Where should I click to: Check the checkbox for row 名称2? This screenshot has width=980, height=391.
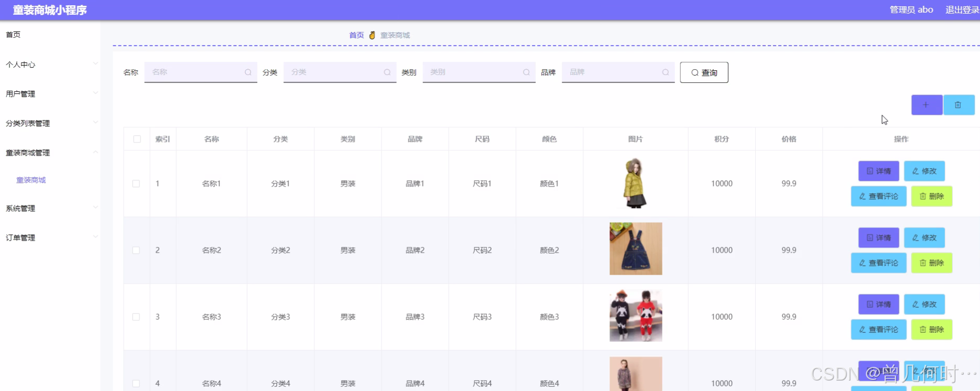[x=136, y=250]
